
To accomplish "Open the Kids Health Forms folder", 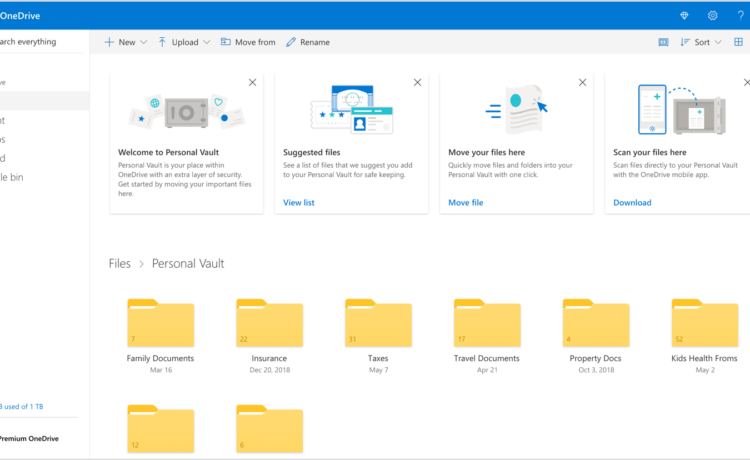I will coord(705,322).
